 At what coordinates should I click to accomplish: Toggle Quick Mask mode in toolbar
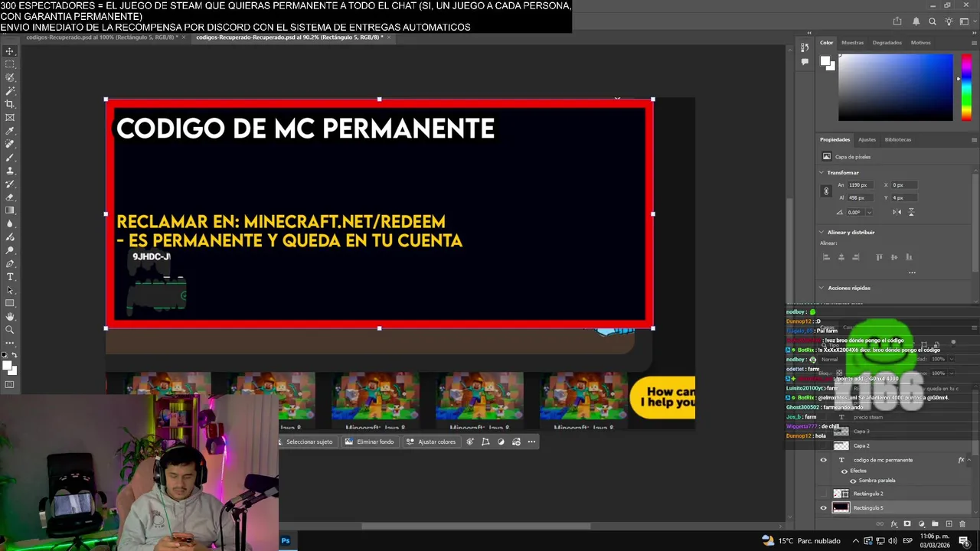[10, 385]
